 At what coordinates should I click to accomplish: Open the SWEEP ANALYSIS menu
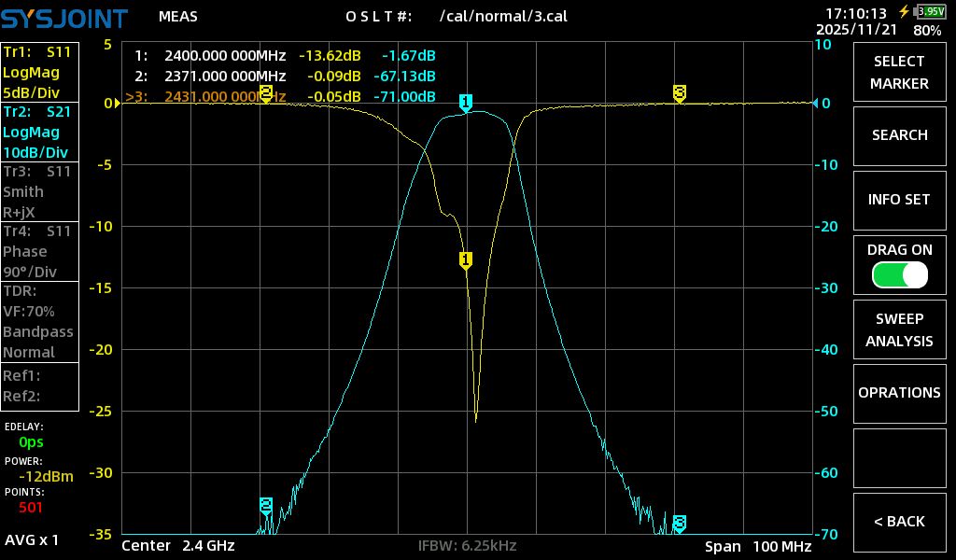pyautogui.click(x=899, y=330)
